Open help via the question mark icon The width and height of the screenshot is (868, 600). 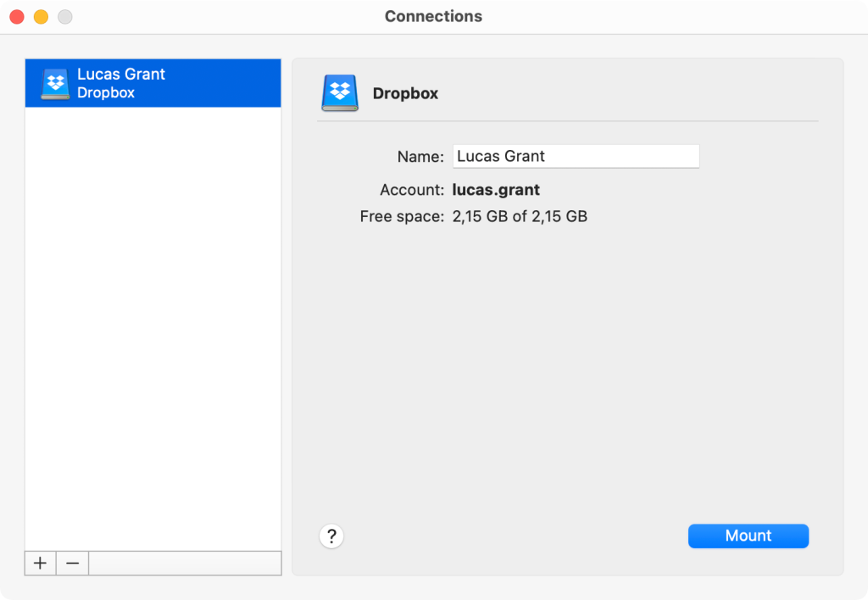(331, 536)
